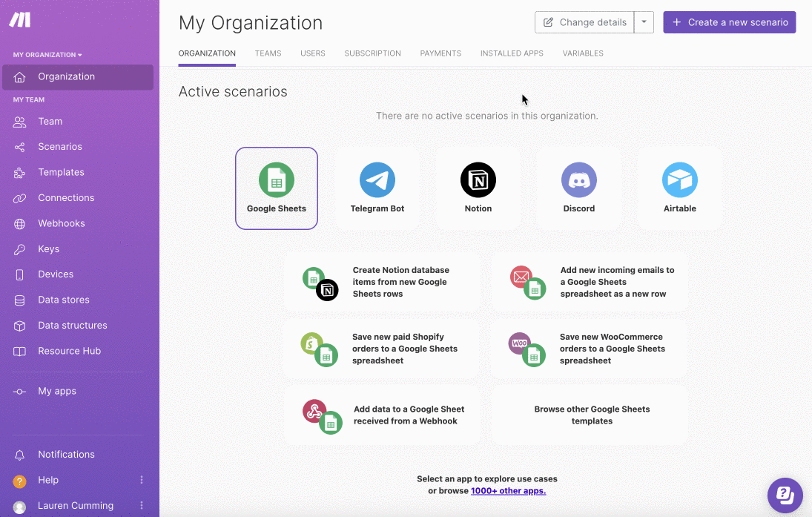The height and width of the screenshot is (517, 812).
Task: Open the Organization home icon
Action: point(20,77)
